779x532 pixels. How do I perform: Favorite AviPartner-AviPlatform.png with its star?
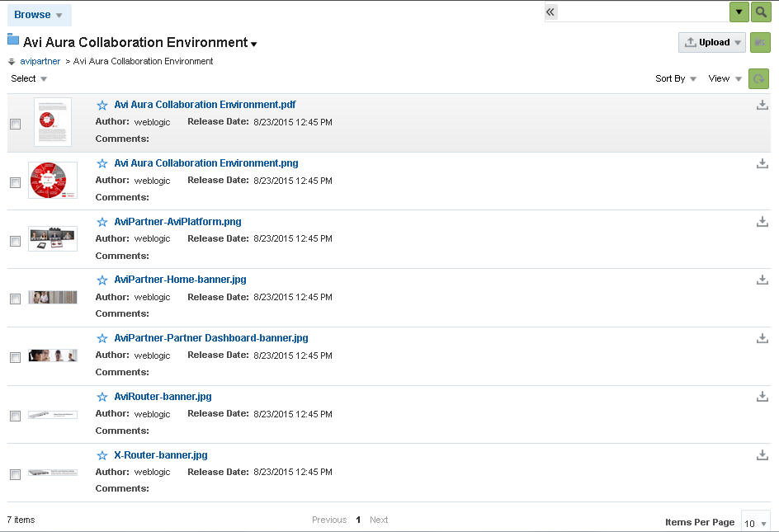[102, 222]
